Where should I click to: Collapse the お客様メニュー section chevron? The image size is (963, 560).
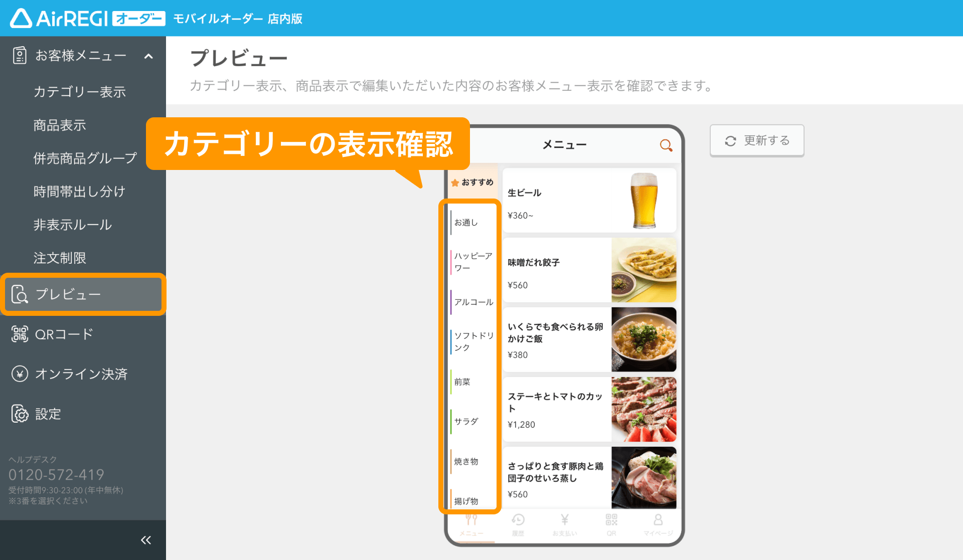pos(147,57)
